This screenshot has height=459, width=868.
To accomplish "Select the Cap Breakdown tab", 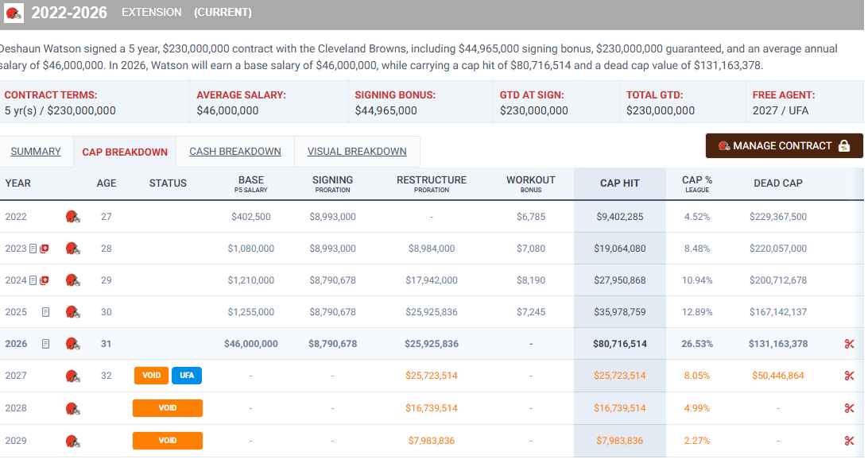I will (125, 152).
